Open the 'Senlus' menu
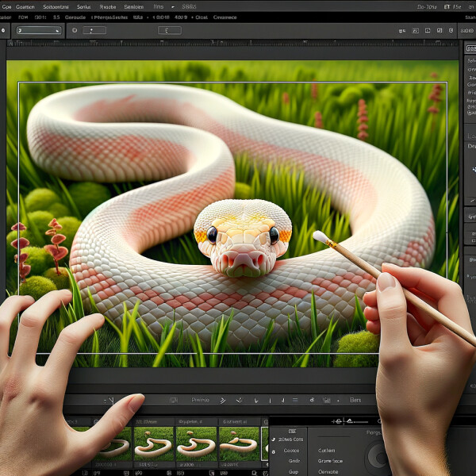This screenshot has height=476, width=476. click(83, 6)
